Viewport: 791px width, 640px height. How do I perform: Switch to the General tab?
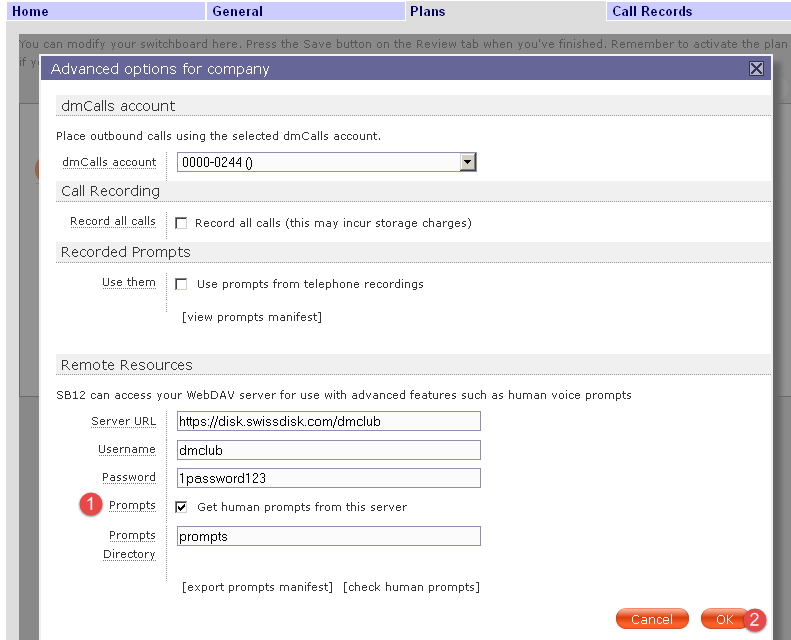[306, 11]
